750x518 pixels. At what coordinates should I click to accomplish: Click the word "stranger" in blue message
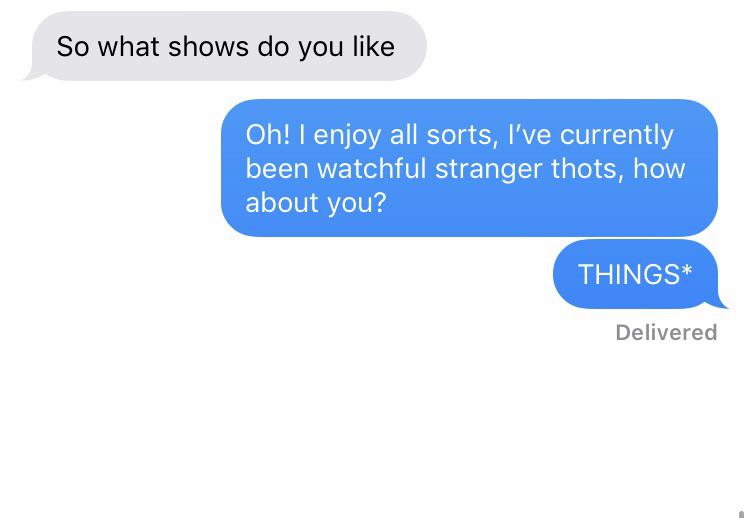[x=488, y=170]
